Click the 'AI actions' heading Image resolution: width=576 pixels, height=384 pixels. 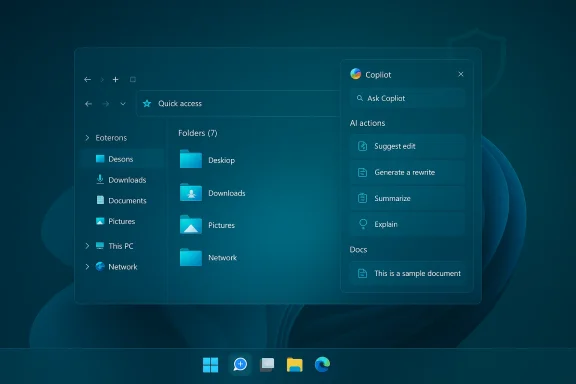(x=367, y=123)
